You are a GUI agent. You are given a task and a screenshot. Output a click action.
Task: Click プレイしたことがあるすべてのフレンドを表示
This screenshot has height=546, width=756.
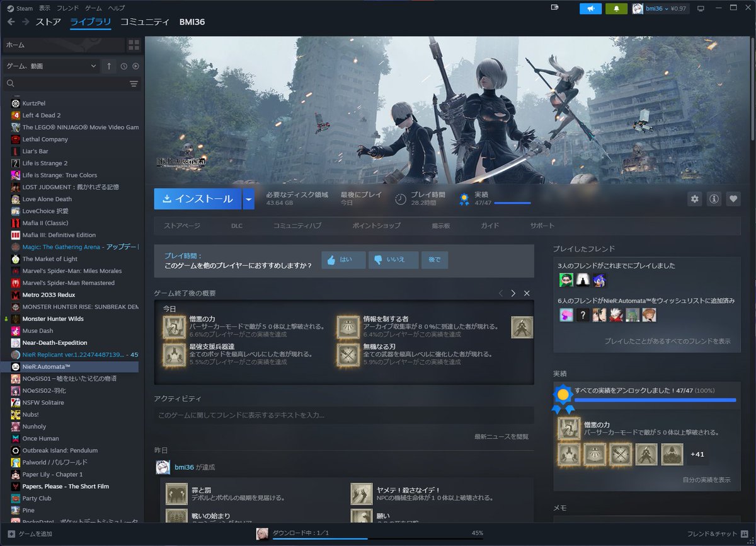point(668,341)
